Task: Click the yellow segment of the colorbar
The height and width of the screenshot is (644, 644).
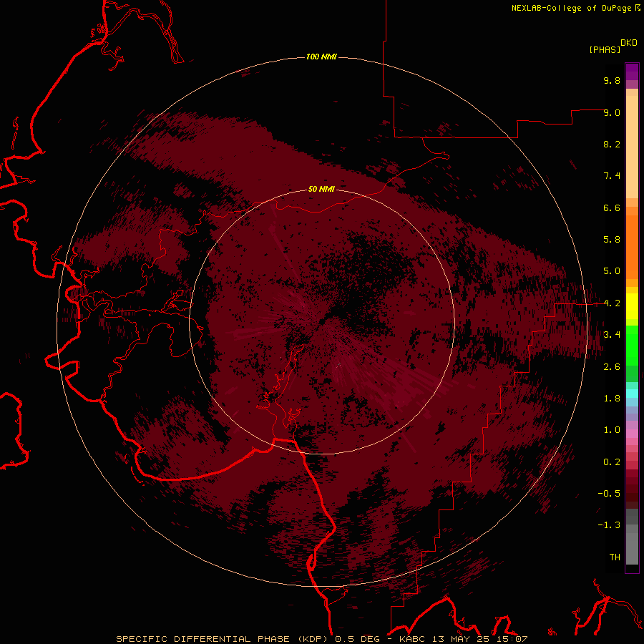Action: [632, 306]
